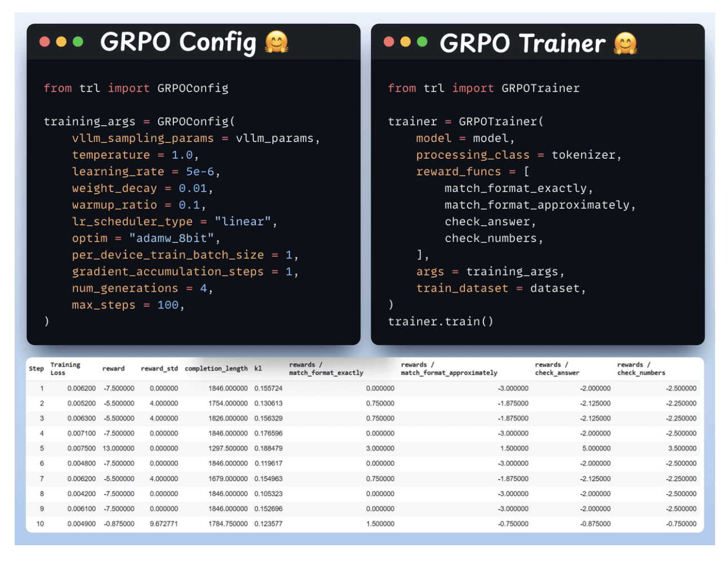
Task: Click the max_steps = 100 line
Action: (x=127, y=305)
